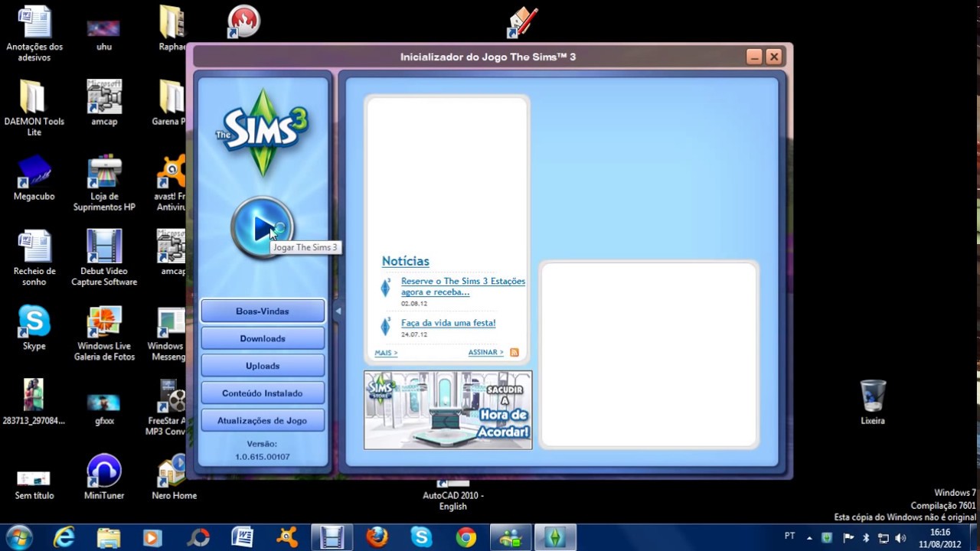Viewport: 980px width, 551px height.
Task: Open Debut Video Capture taskbar item
Action: pyautogui.click(x=332, y=538)
